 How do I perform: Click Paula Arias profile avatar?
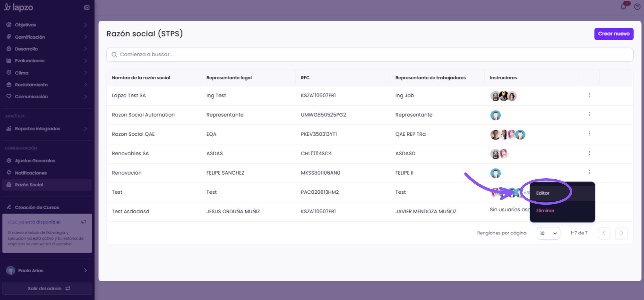pos(11,270)
